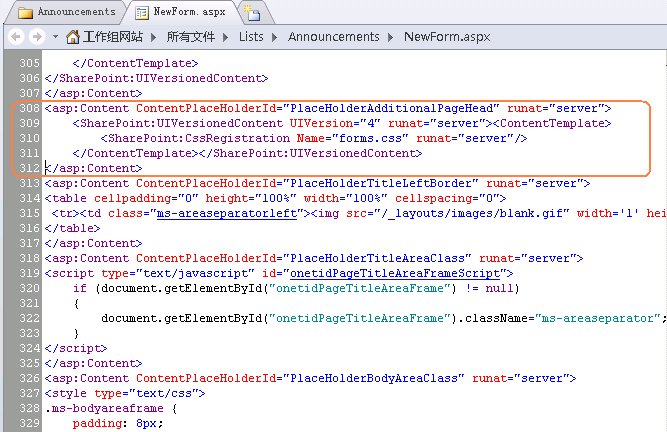
Task: Click text/css on line 327
Action: [164, 393]
